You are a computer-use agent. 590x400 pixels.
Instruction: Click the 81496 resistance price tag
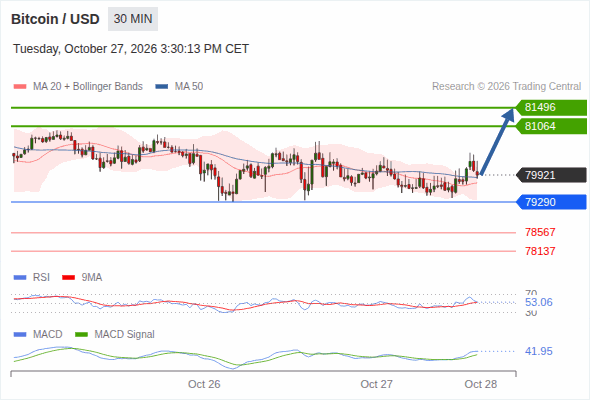(x=551, y=107)
